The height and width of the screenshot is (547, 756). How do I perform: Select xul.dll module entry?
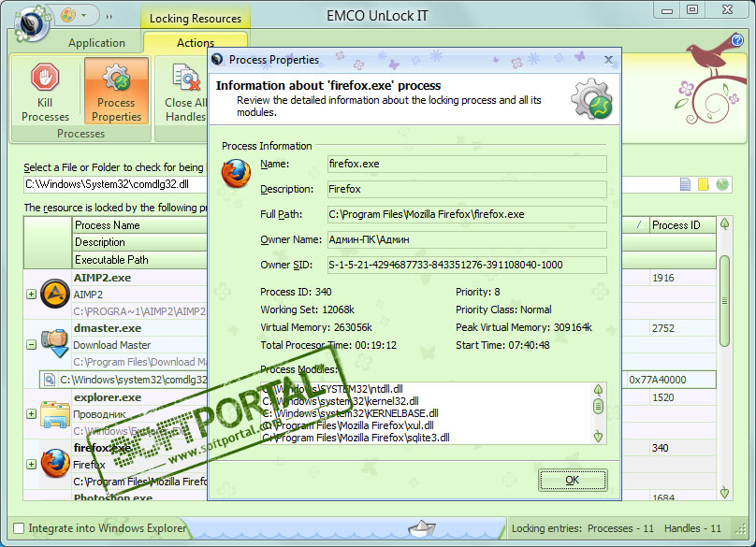pos(348,425)
